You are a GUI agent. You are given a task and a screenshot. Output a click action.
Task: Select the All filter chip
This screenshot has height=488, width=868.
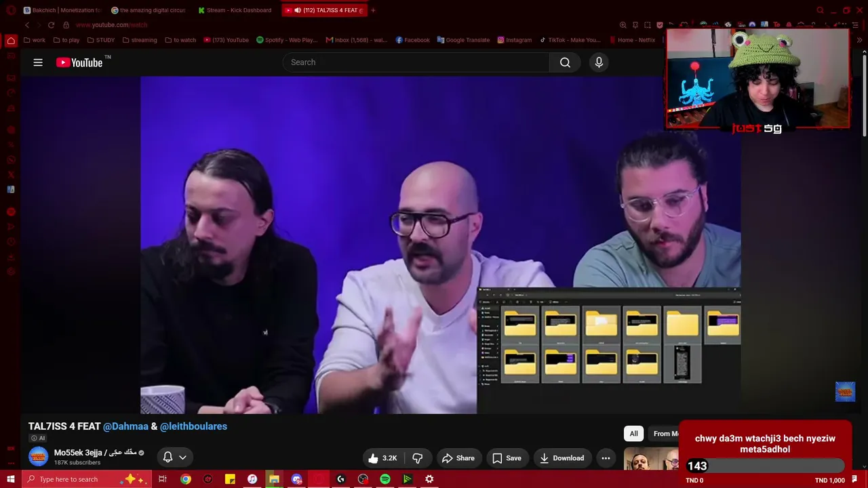click(633, 434)
